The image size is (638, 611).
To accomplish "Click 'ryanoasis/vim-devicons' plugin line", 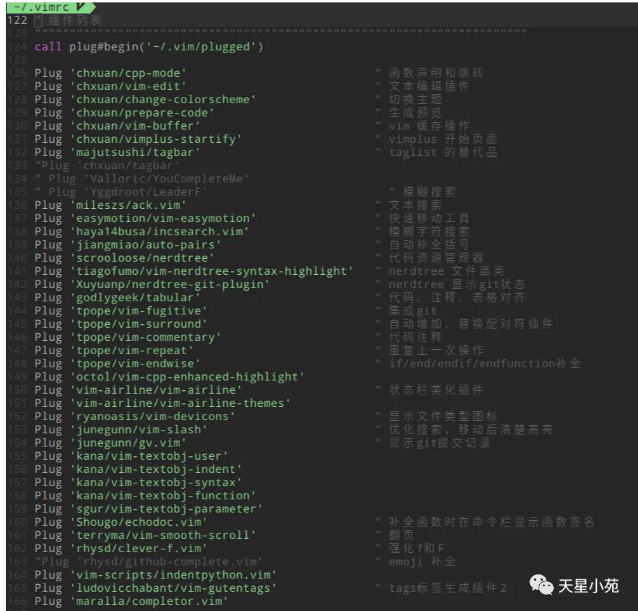I will pyautogui.click(x=135, y=417).
